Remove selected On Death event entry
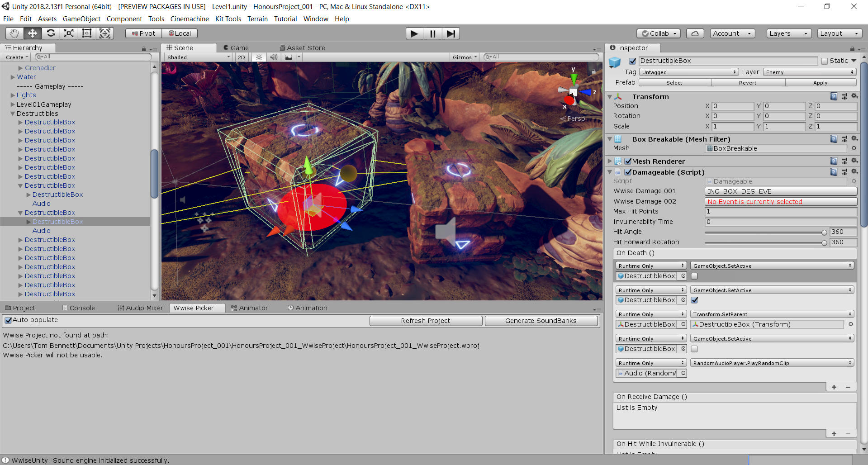The width and height of the screenshot is (868, 465). [848, 387]
